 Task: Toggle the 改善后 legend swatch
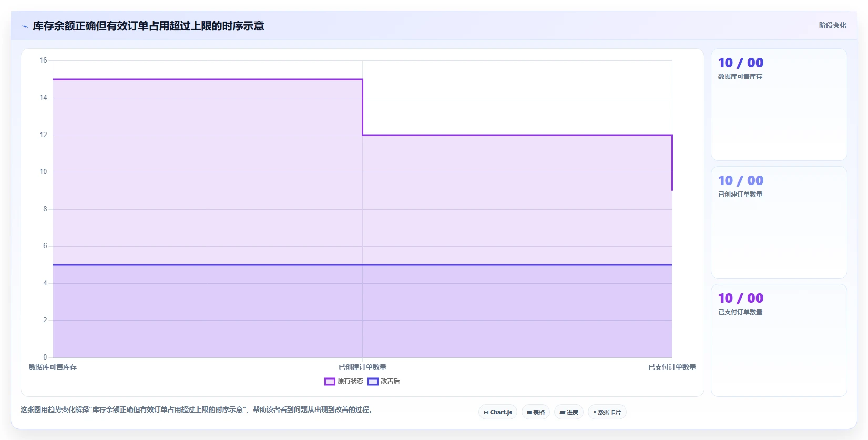click(x=373, y=382)
